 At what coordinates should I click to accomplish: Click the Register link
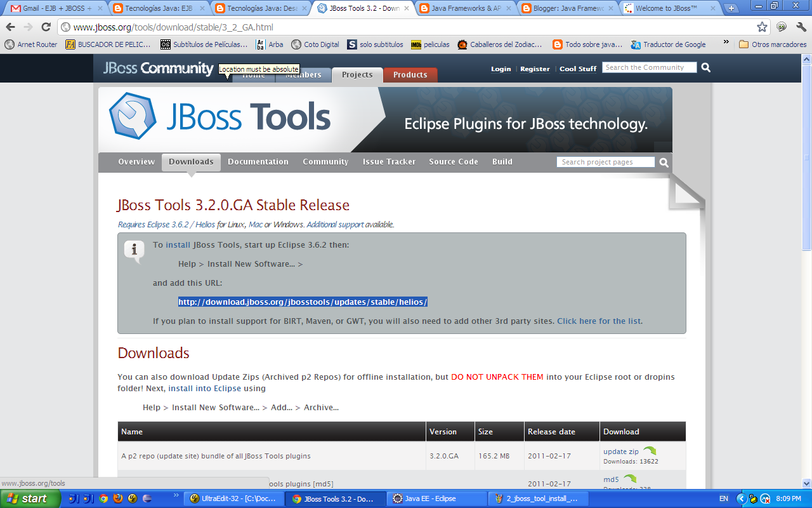coord(535,69)
